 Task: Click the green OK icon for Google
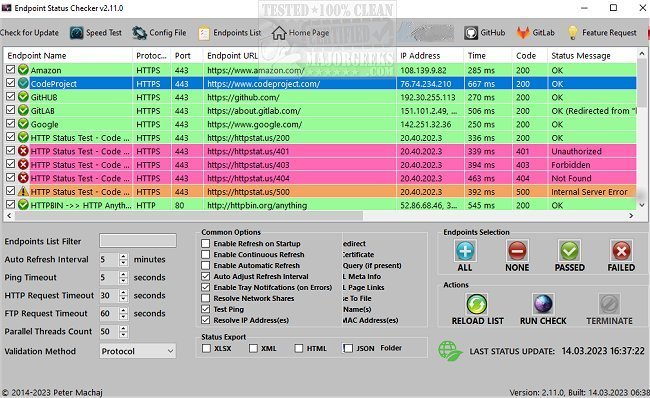23,124
